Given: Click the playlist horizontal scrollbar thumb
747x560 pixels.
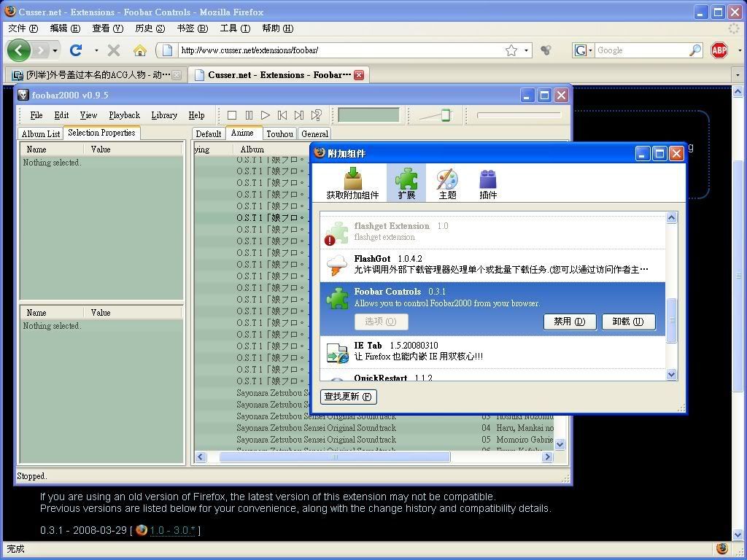Looking at the screenshot, I should tap(334, 457).
